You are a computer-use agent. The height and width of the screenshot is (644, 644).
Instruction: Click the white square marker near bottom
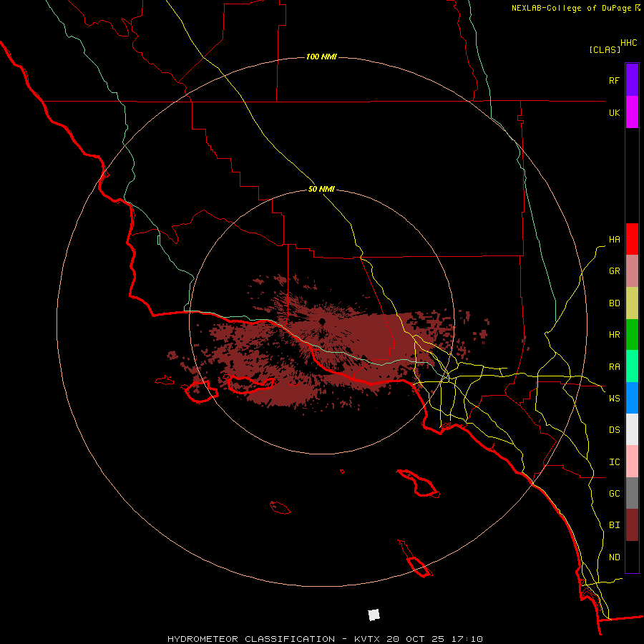374,615
